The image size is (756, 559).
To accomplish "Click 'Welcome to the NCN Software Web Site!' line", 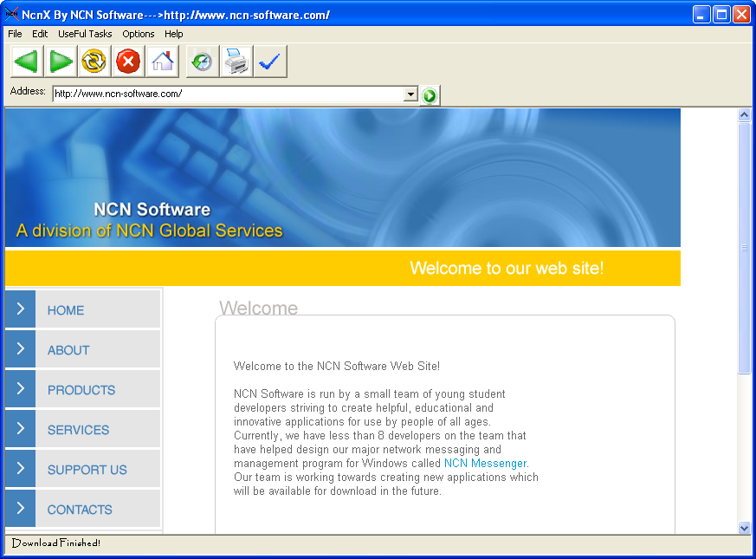I will (x=337, y=366).
